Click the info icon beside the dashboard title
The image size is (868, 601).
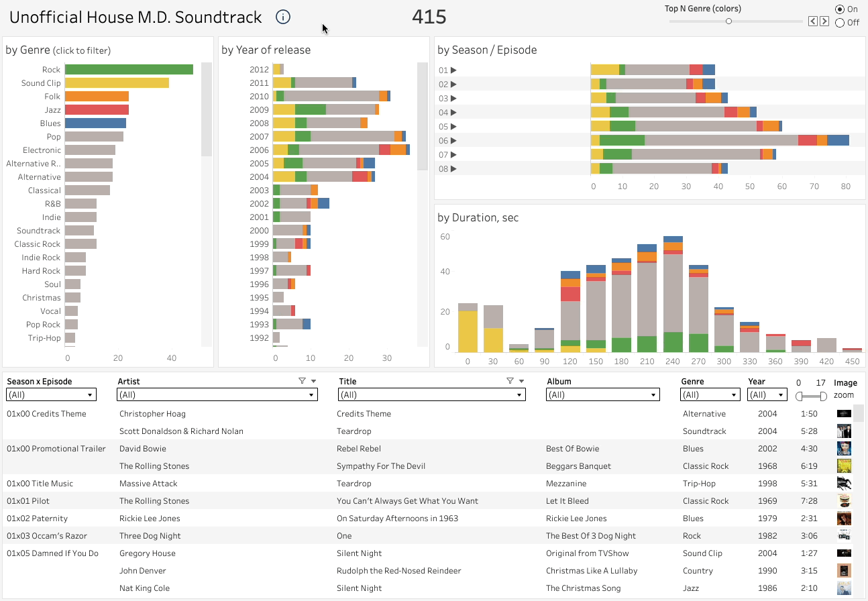coord(283,17)
